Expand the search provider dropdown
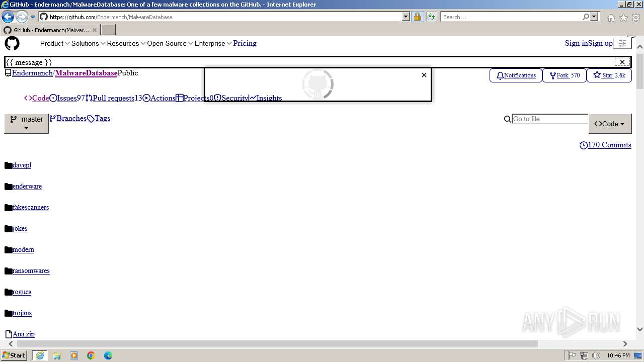This screenshot has height=362, width=644. pyautogui.click(x=594, y=17)
